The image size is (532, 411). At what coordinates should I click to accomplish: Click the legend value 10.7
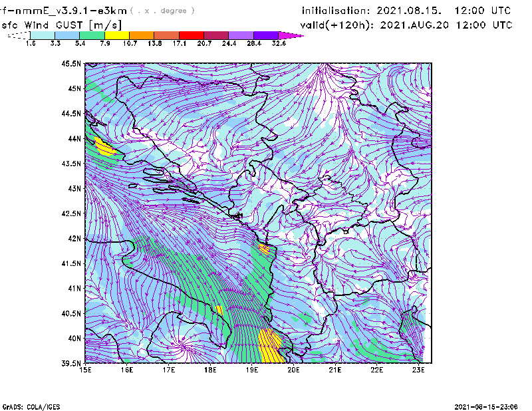pos(130,43)
